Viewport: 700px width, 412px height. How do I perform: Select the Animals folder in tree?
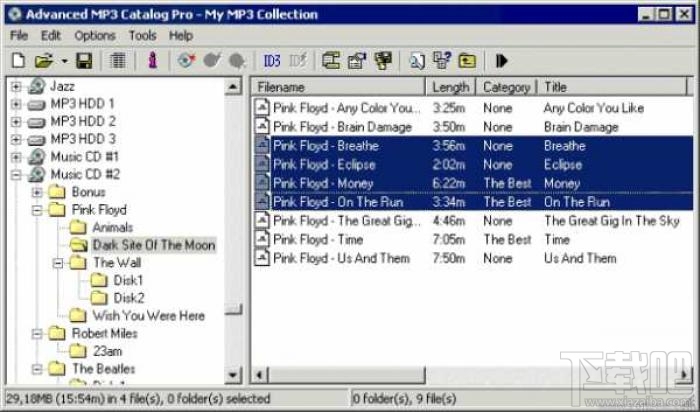(x=112, y=227)
